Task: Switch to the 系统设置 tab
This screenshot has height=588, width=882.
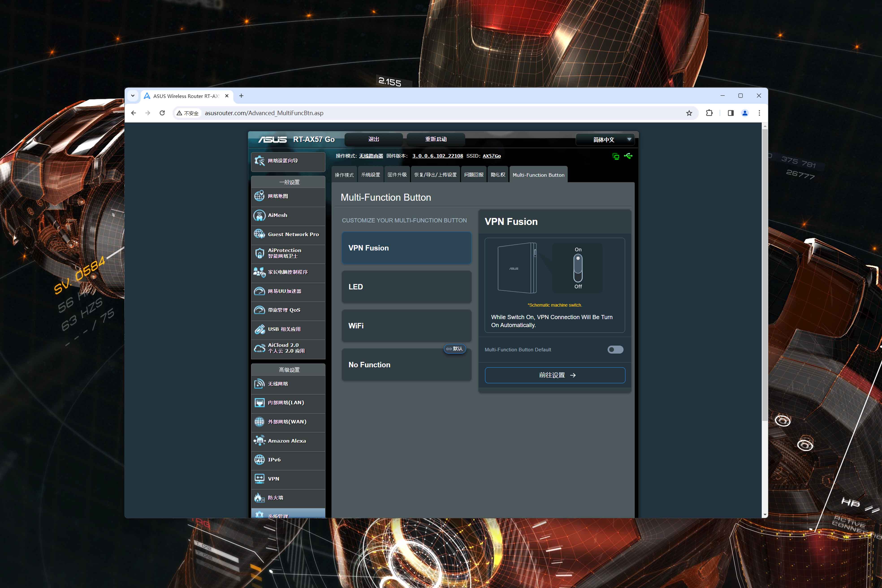Action: pos(370,175)
